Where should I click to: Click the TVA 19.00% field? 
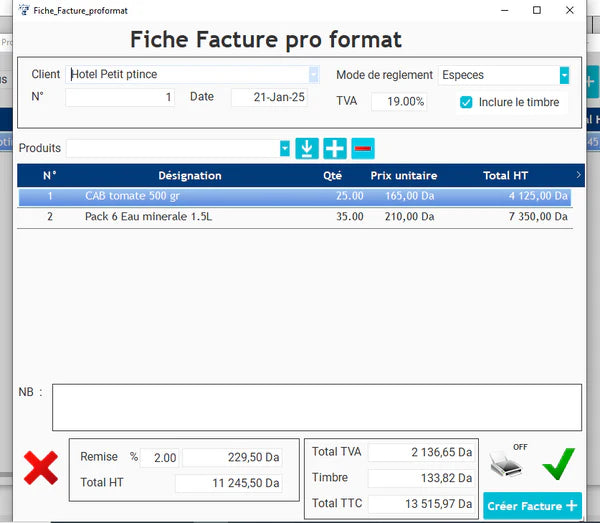[x=399, y=102]
